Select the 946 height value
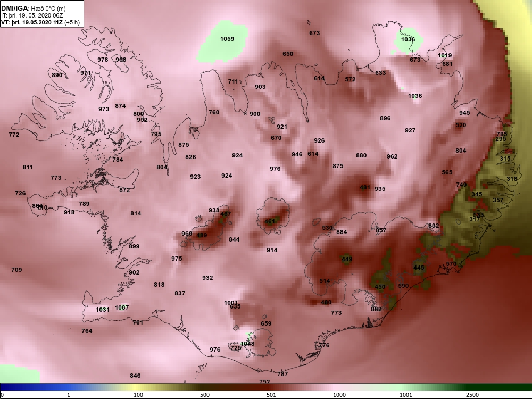532x399 pixels. pyautogui.click(x=297, y=154)
